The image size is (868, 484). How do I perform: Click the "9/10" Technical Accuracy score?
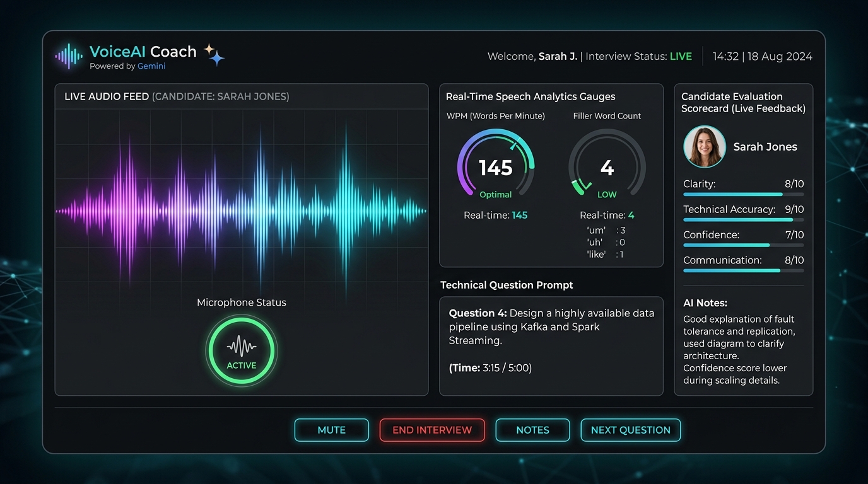click(x=794, y=209)
